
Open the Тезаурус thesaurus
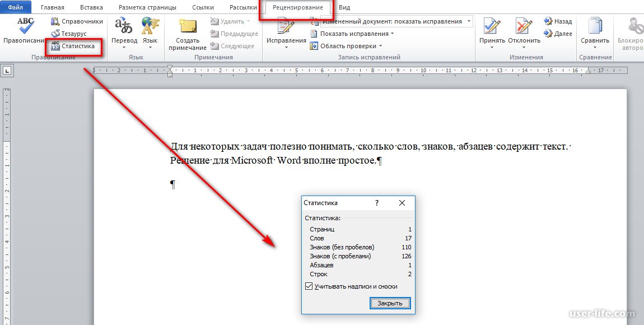68,34
